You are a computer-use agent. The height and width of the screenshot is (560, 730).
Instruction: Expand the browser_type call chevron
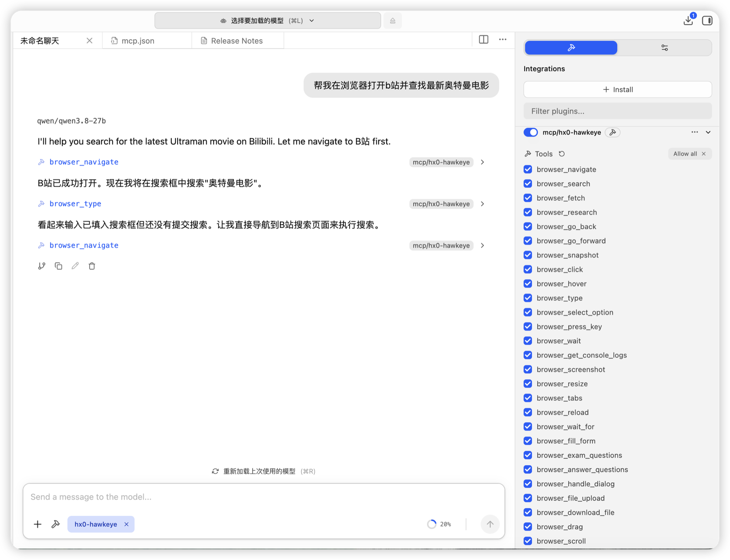[483, 204]
